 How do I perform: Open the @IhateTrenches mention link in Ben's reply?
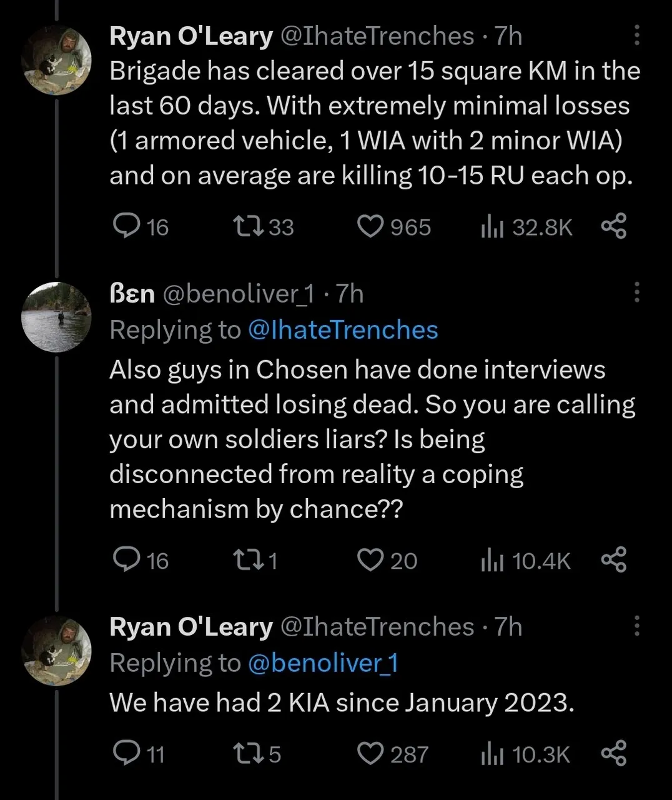(x=343, y=330)
